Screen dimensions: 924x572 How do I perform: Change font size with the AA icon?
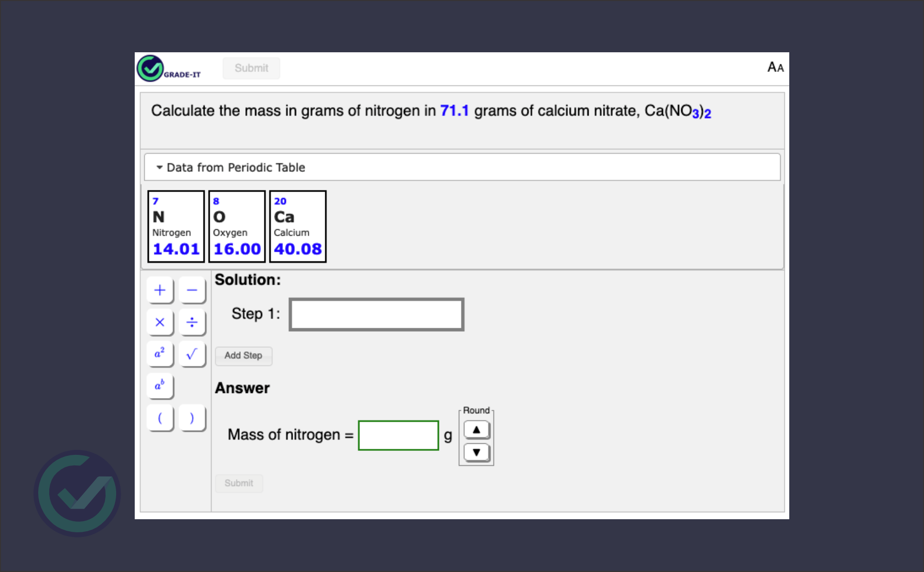[775, 67]
